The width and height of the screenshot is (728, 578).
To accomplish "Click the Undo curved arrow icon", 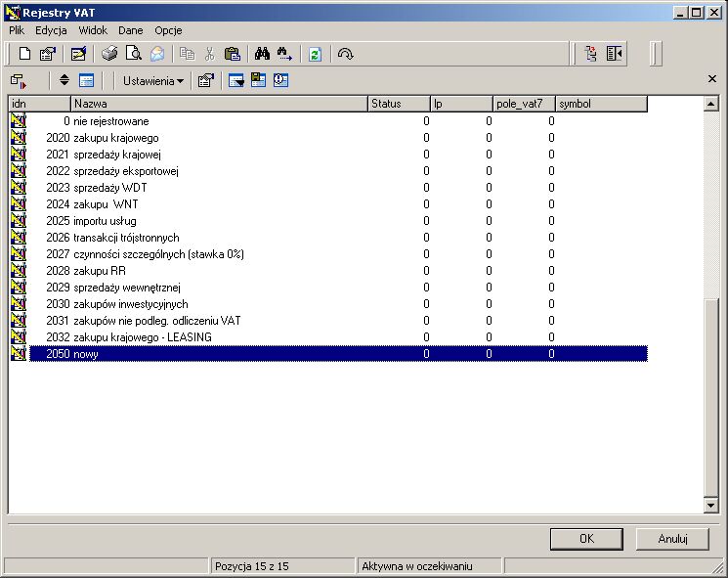I will (345, 54).
